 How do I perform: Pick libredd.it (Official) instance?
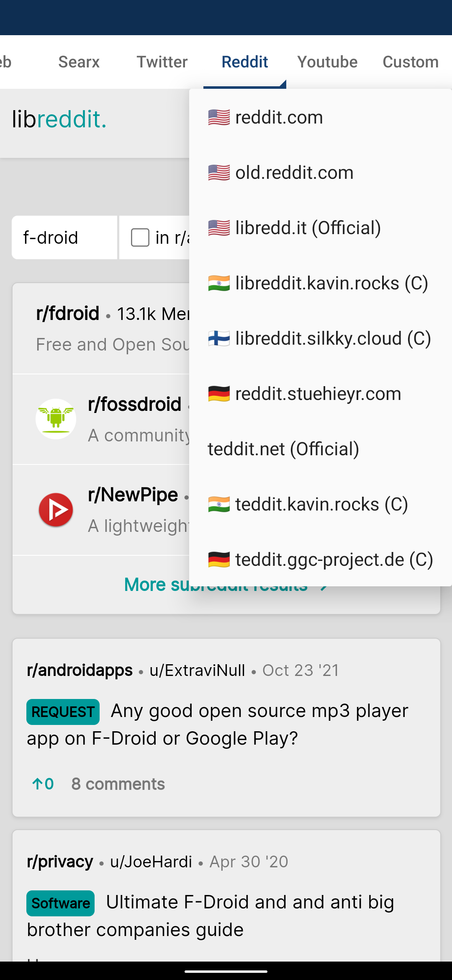[x=308, y=228]
